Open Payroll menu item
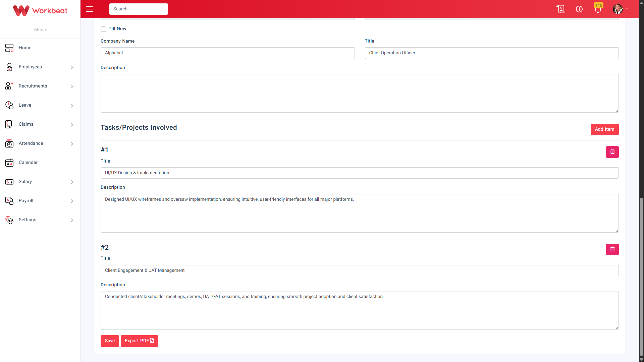644x362 pixels. (40, 201)
